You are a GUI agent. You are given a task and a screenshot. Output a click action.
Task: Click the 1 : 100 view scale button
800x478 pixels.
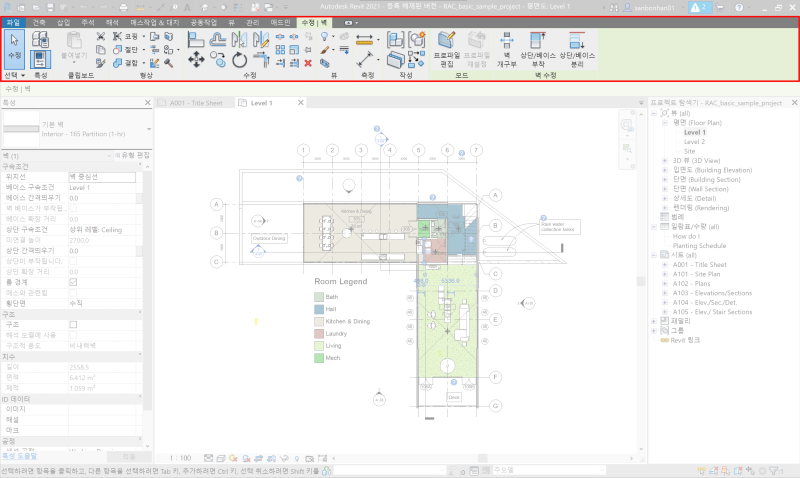point(180,458)
